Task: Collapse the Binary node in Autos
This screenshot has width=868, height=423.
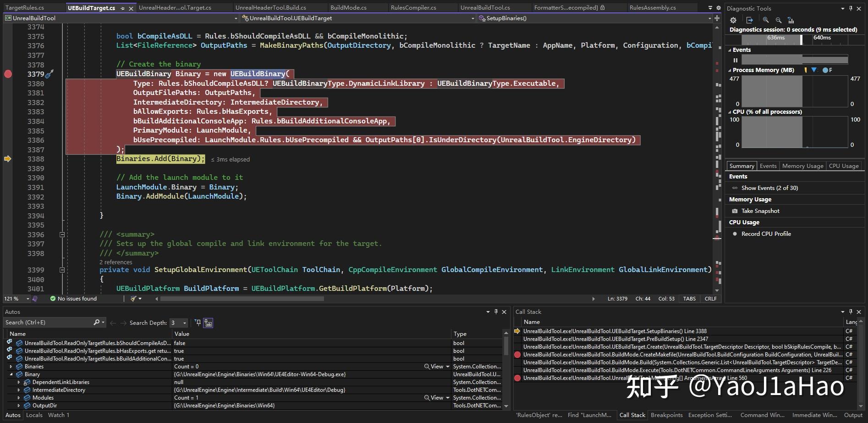Action: tap(11, 374)
